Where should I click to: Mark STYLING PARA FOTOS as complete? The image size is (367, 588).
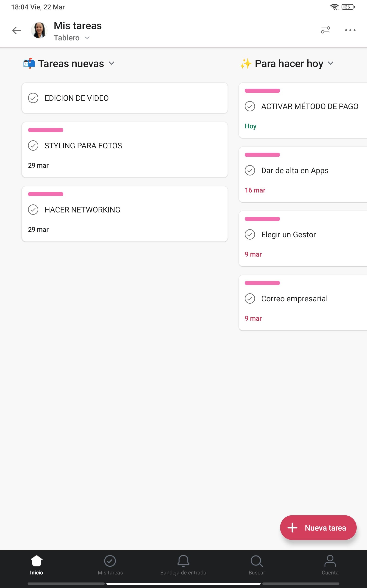coord(33,146)
